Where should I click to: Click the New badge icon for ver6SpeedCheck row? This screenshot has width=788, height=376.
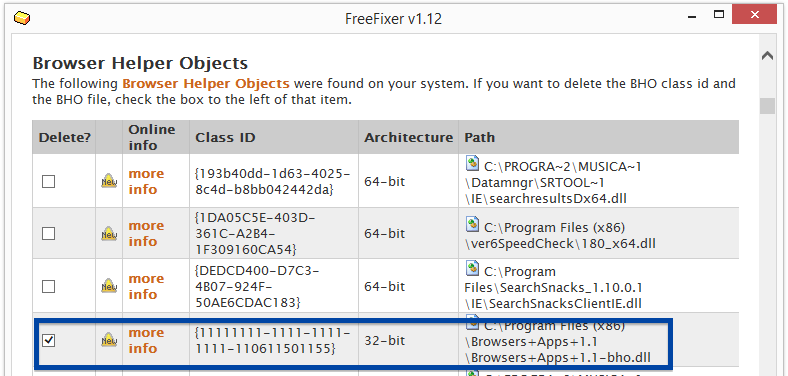click(109, 234)
